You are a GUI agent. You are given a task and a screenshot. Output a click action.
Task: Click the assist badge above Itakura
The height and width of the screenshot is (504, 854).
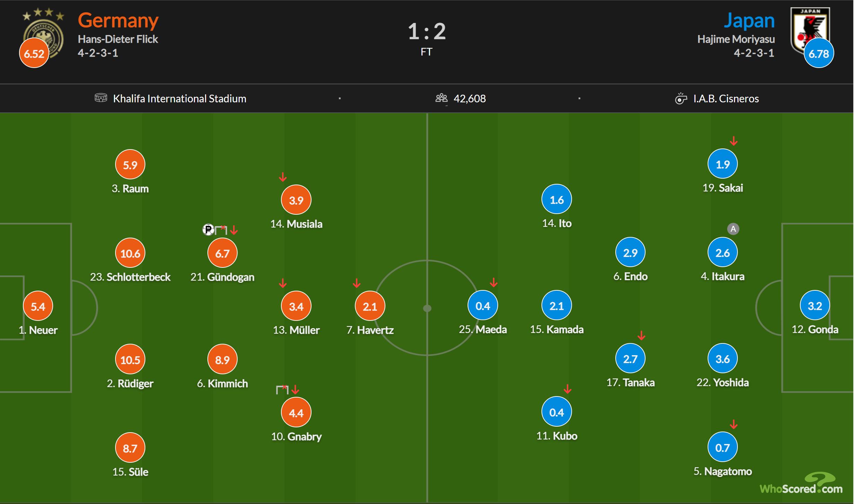click(x=733, y=229)
